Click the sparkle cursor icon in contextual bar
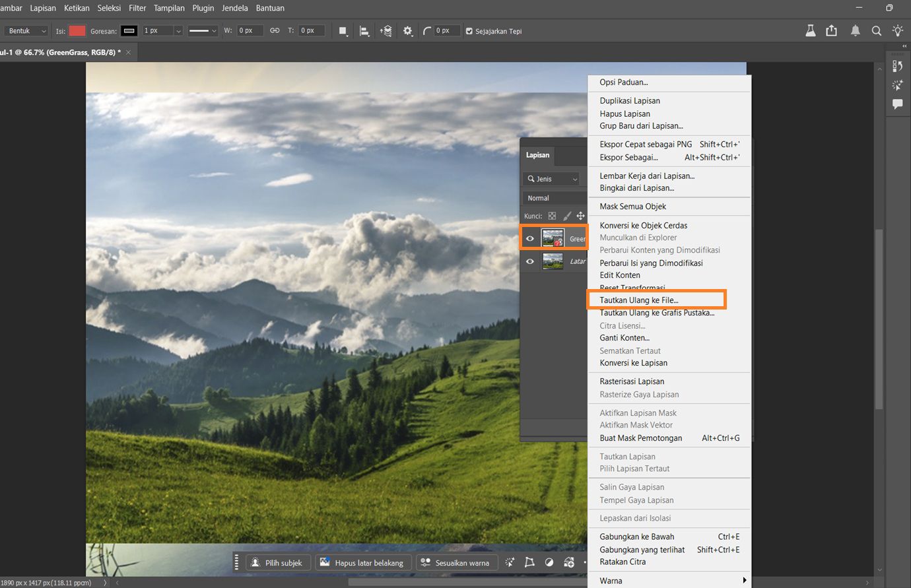Screen dimensions: 911x588 510,562
